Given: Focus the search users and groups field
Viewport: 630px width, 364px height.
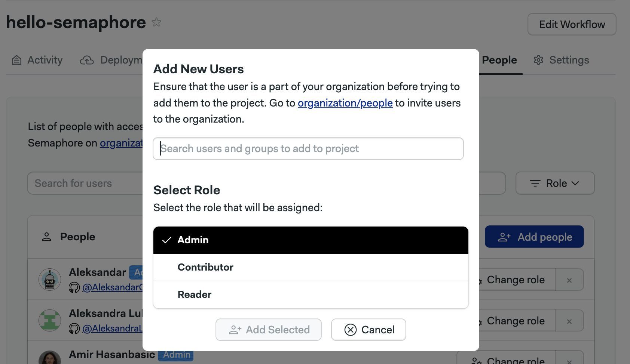Looking at the screenshot, I should [308, 149].
